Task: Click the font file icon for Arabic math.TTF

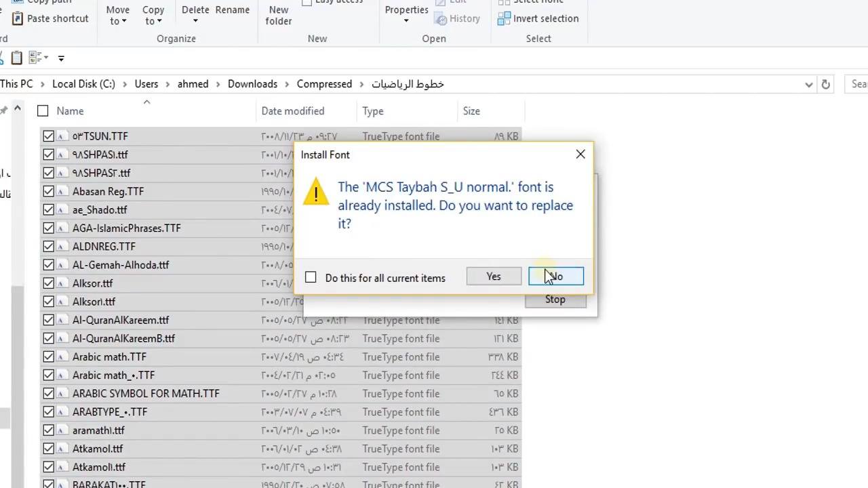Action: coord(61,357)
